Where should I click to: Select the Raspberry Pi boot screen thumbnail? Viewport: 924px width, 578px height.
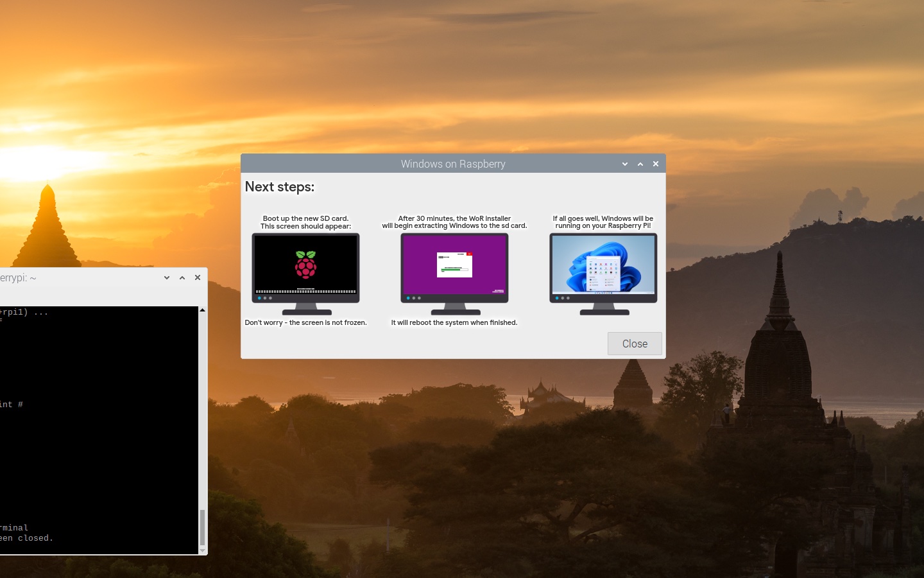pos(305,270)
